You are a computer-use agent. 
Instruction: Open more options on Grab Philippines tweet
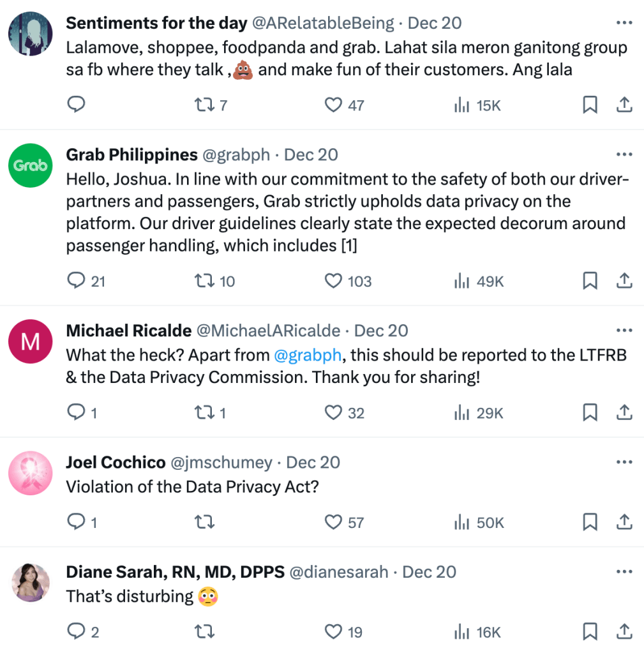pyautogui.click(x=624, y=155)
